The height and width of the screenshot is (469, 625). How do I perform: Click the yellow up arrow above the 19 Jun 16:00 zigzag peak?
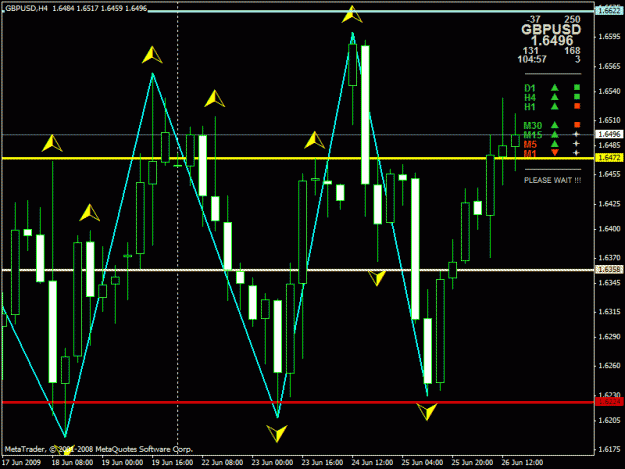pos(152,55)
